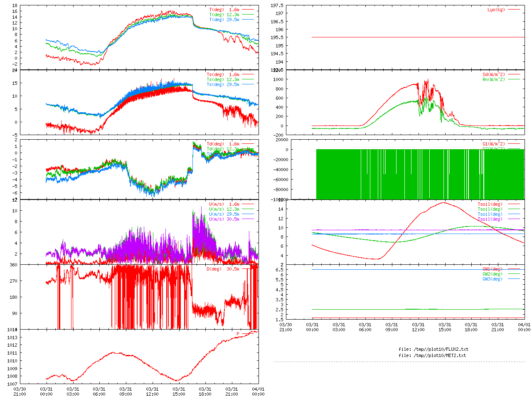532x399 pixels.
Task: Click the Lys(kg) legend label
Action: (496, 10)
